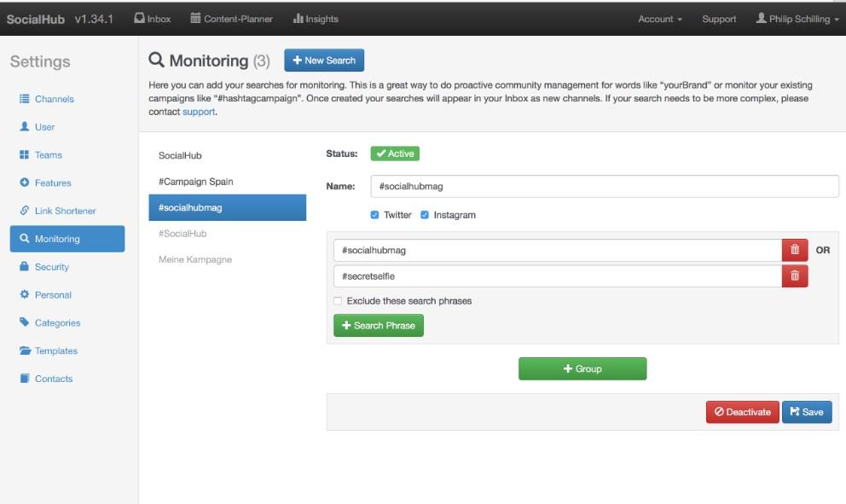
Task: Focus the Name input field
Action: (x=605, y=186)
